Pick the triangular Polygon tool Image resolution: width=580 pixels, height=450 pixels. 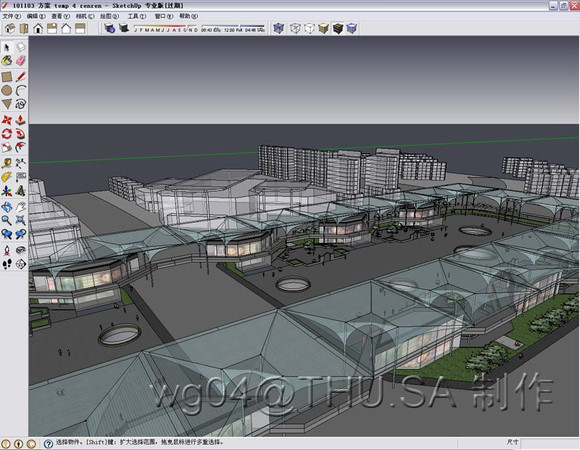point(6,104)
